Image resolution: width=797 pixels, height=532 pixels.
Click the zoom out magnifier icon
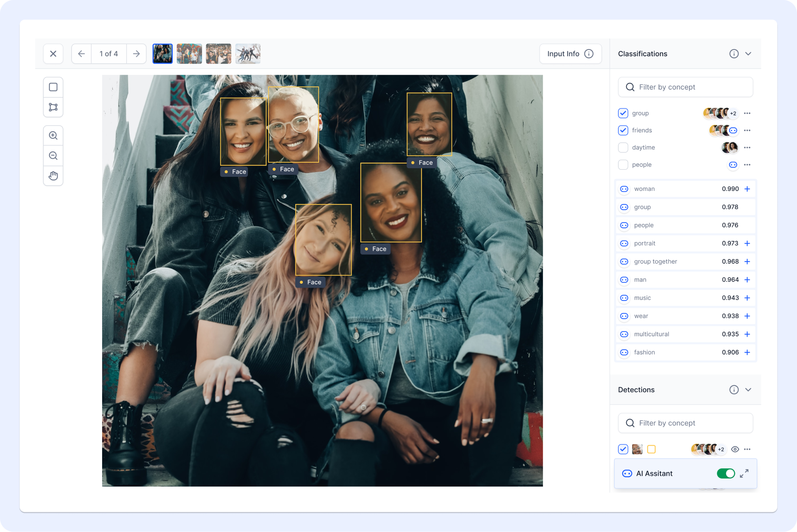click(x=53, y=156)
